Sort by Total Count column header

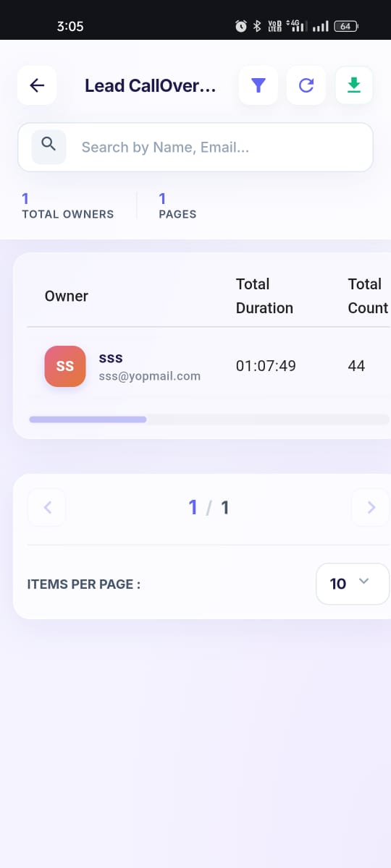point(368,296)
